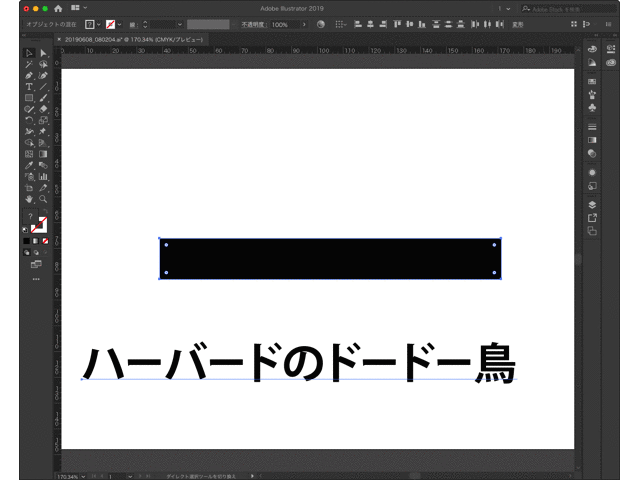
Task: Select the Zoom magnifier tool
Action: pyautogui.click(x=43, y=199)
